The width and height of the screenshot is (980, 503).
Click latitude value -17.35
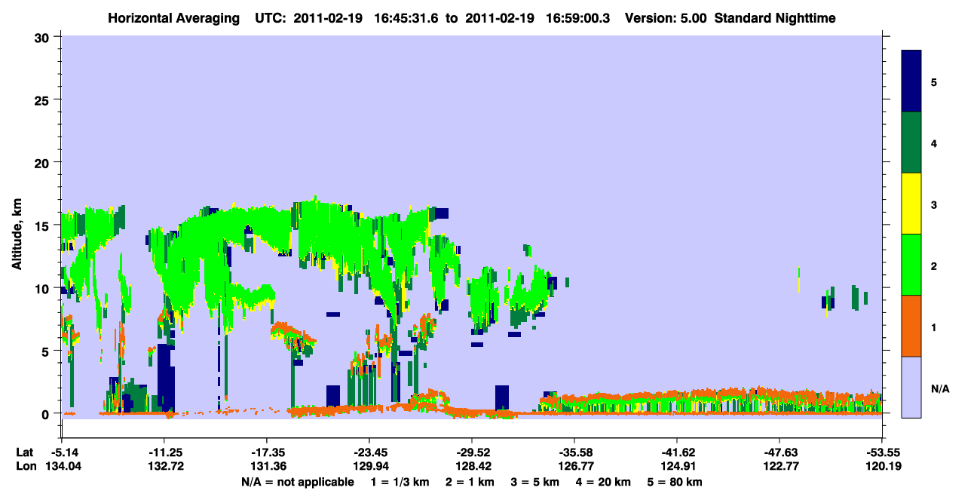266,452
